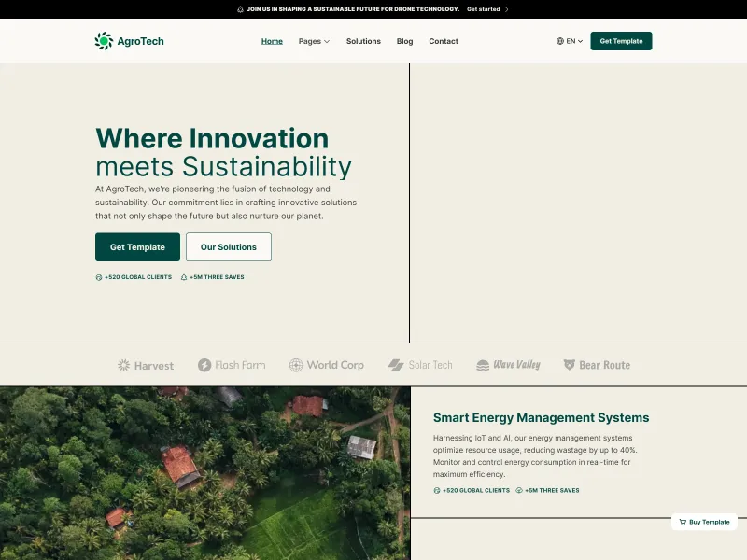Click the Get started link
This screenshot has height=560, width=747.
483,9
